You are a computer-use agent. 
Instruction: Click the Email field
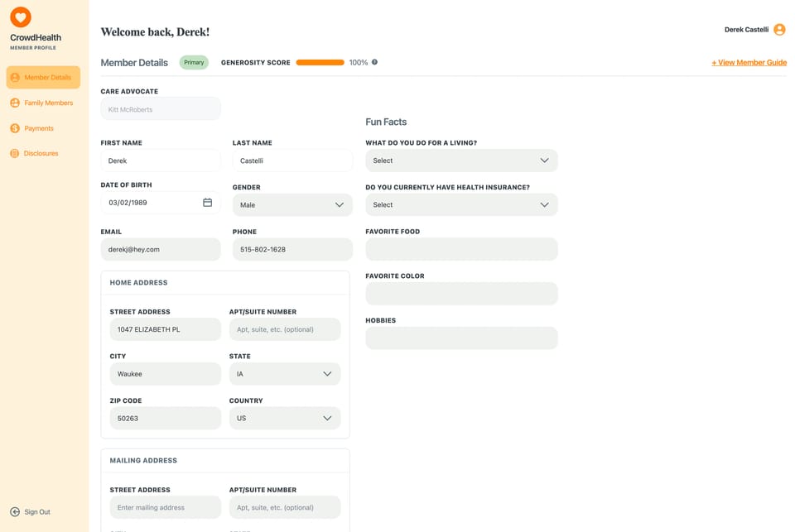pyautogui.click(x=160, y=249)
